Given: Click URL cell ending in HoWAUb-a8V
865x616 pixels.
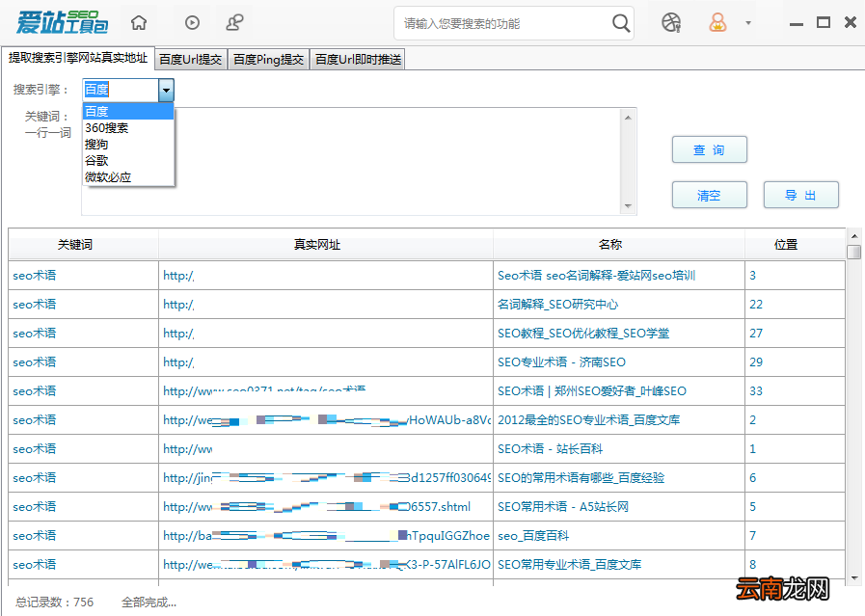Looking at the screenshot, I should point(326,419).
